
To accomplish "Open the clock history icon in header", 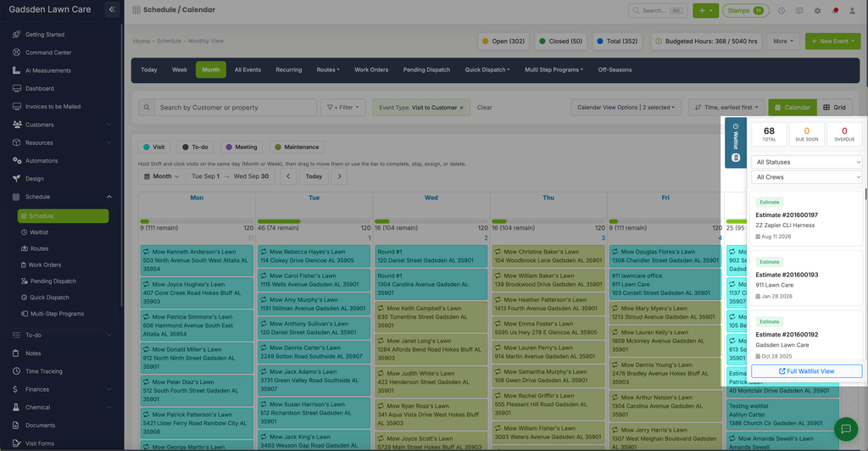I will tap(781, 10).
